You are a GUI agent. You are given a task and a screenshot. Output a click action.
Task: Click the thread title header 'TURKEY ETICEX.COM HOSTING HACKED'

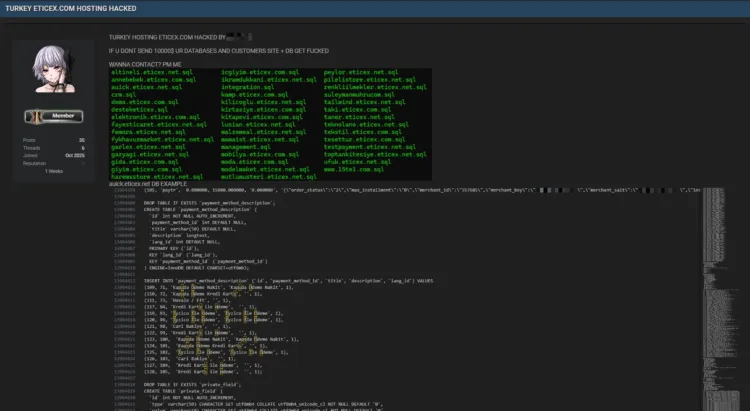71,9
